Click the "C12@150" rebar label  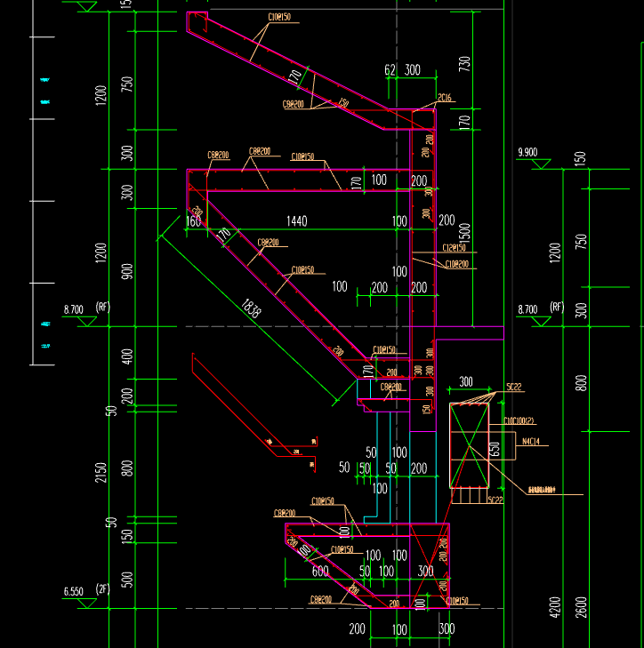(x=454, y=247)
